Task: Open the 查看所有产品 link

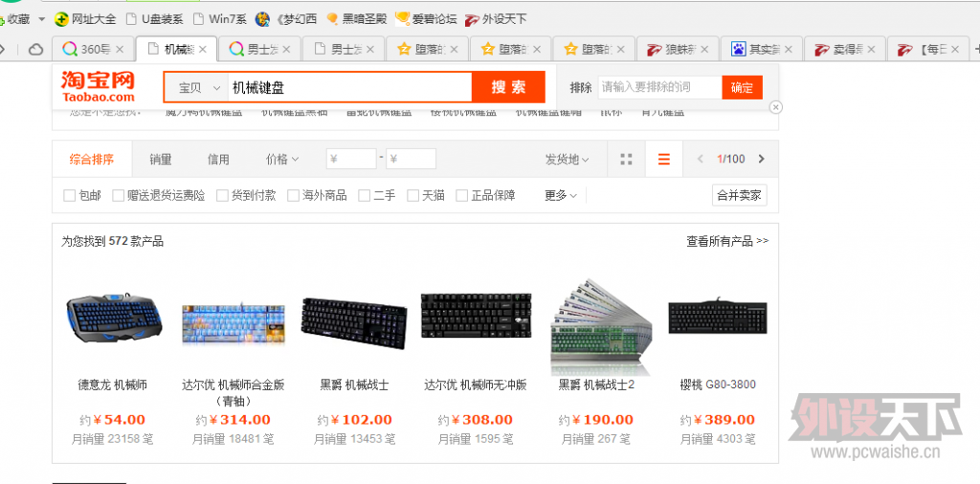Action: point(727,241)
